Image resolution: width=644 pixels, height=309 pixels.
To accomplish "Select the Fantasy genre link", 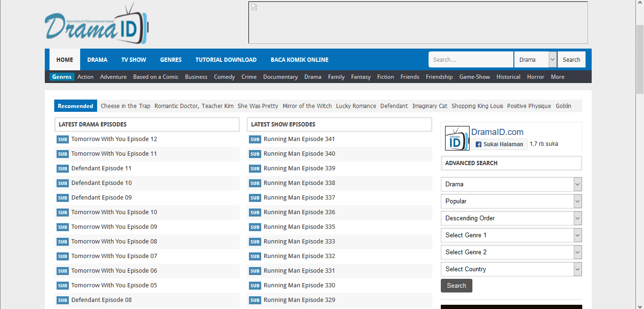I will click(x=361, y=77).
